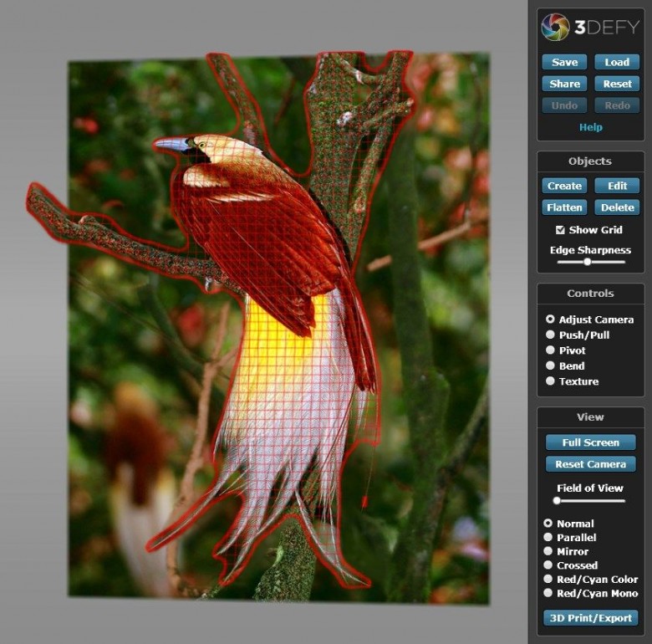This screenshot has height=644, width=652.
Task: Open the 3D Print/Export option
Action: tap(590, 618)
